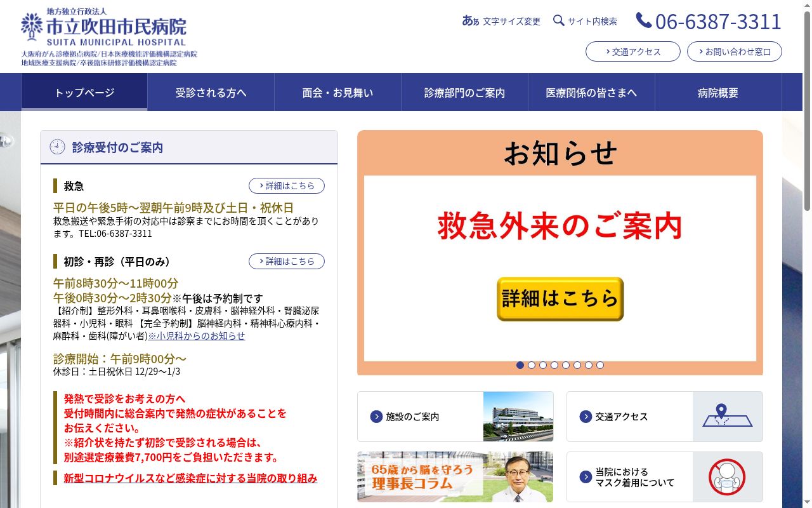Open the hospital building photo thumbnail
812x508 pixels.
pyautogui.click(x=518, y=417)
